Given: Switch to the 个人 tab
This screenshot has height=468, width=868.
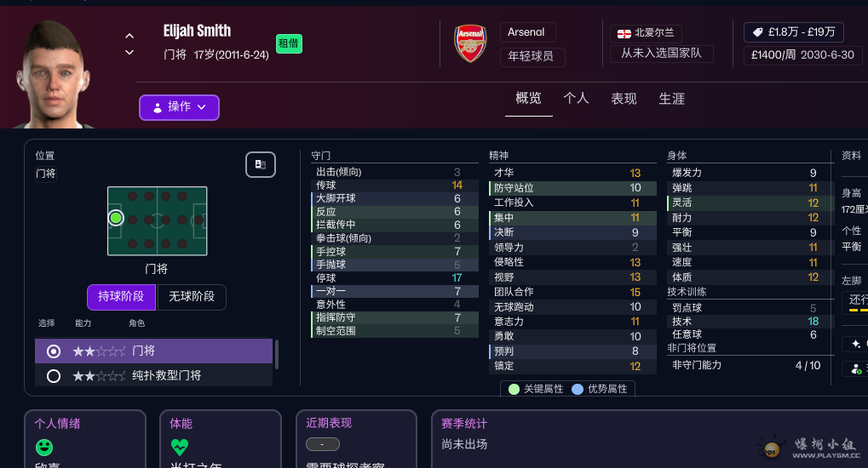Looking at the screenshot, I should tap(576, 99).
